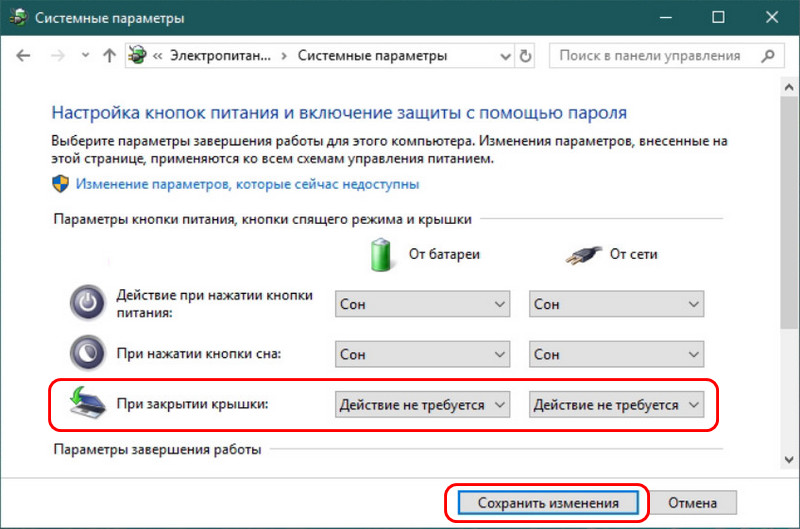The width and height of the screenshot is (800, 529).
Task: Go up one level arrow
Action: (x=109, y=56)
